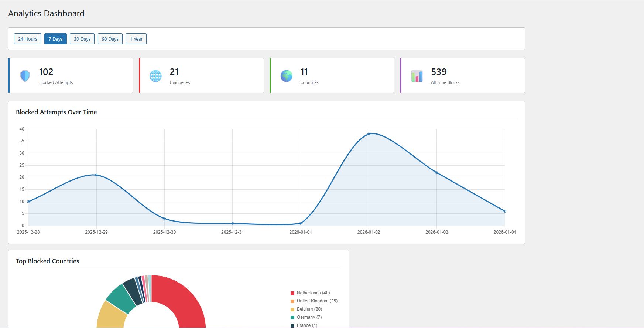Switch to the 7 Days range

point(55,39)
